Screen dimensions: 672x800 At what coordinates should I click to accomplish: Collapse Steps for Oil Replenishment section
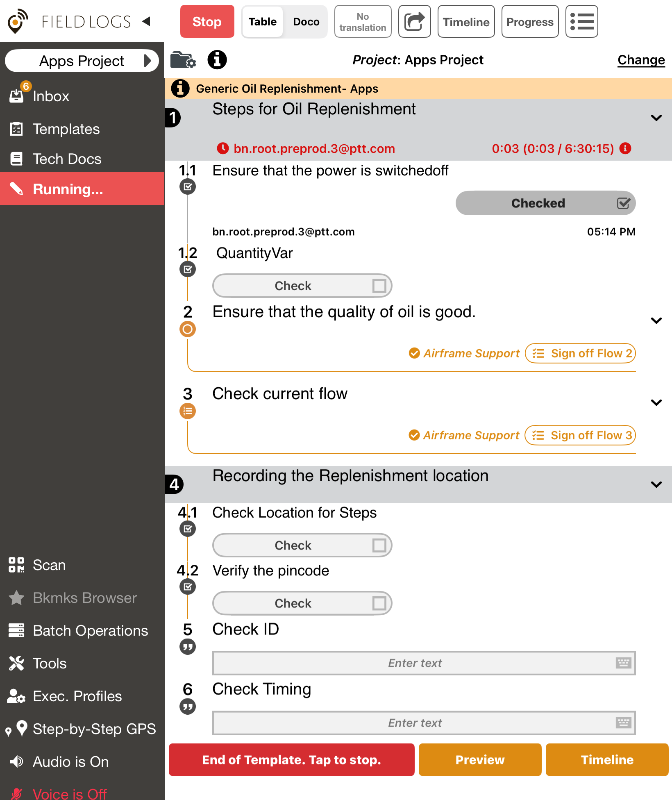tap(656, 118)
